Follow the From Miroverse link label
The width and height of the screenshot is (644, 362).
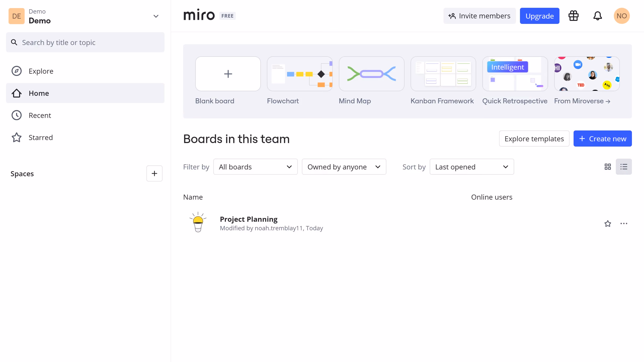[582, 101]
